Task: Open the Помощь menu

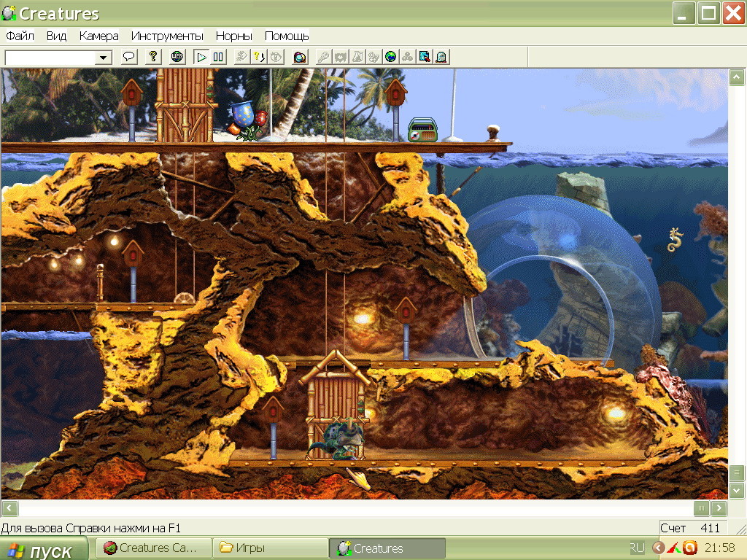Action: (286, 36)
